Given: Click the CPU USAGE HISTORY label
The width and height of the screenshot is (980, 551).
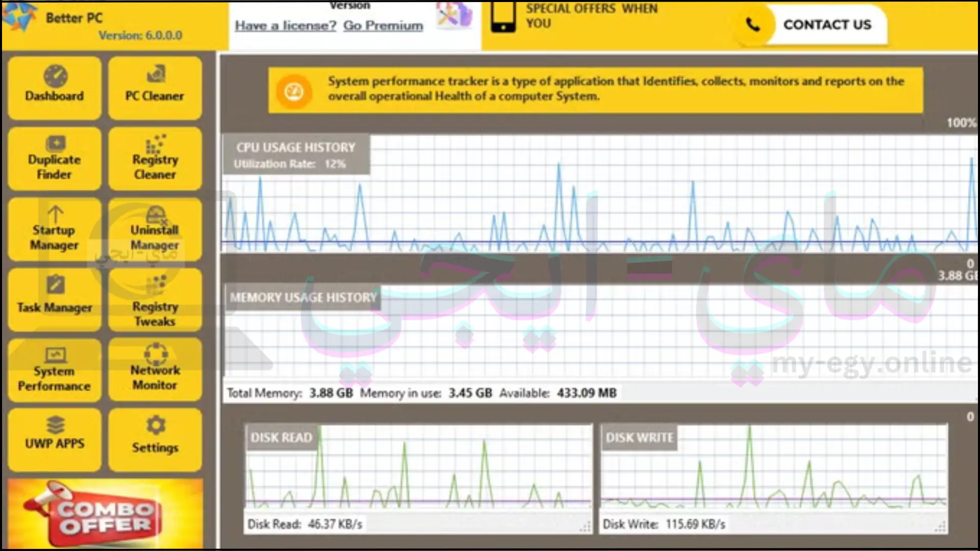Looking at the screenshot, I should pos(296,147).
